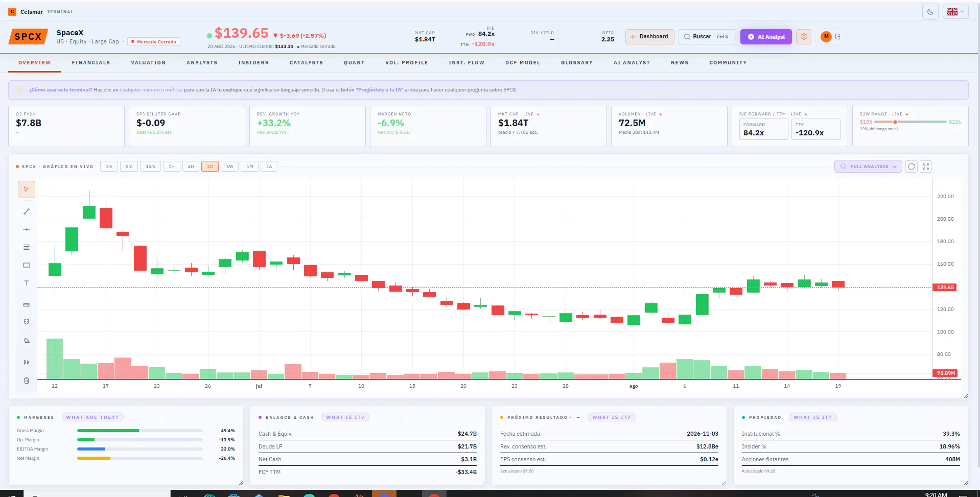
Task: Select the 15m timeframe
Action: pos(150,167)
